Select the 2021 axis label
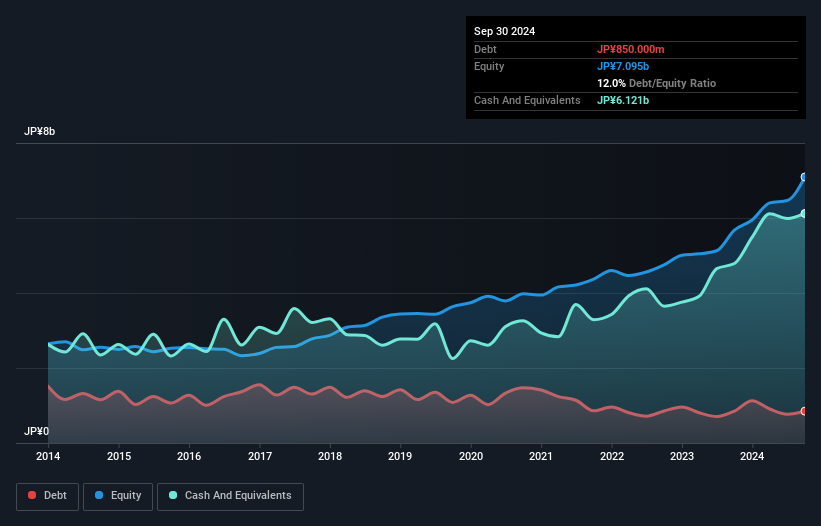821x526 pixels. point(541,456)
